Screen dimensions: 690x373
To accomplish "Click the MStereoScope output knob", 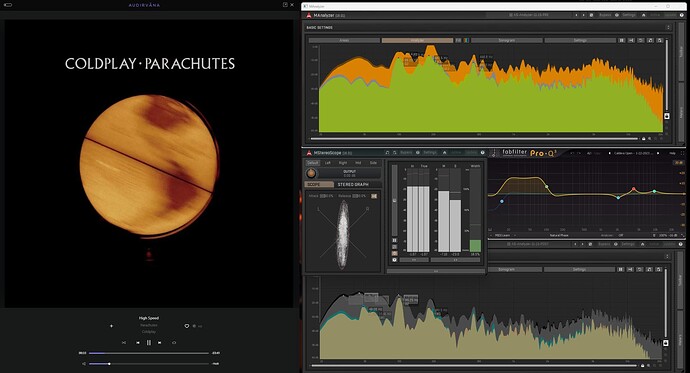I will 311,173.
